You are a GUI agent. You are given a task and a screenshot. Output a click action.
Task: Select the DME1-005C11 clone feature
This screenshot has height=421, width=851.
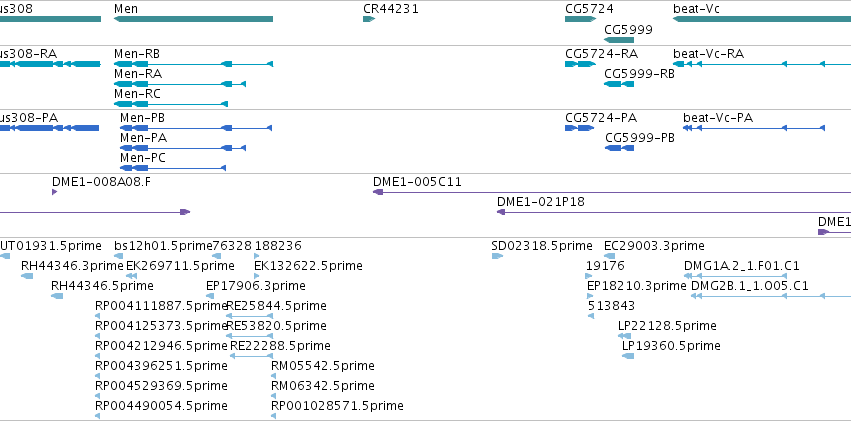[612, 192]
